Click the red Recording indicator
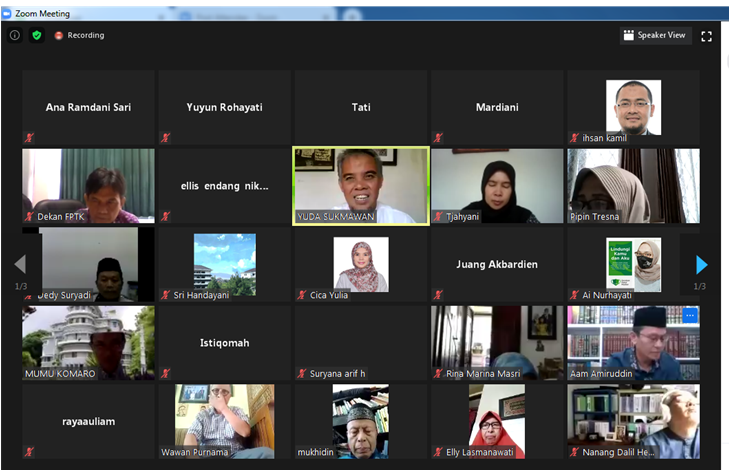This screenshot has width=730, height=471. click(79, 35)
